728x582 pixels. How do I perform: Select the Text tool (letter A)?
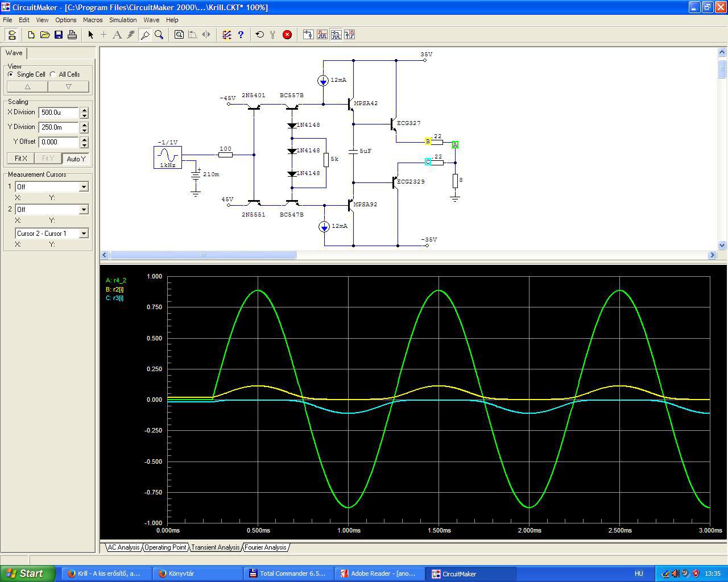pyautogui.click(x=117, y=35)
